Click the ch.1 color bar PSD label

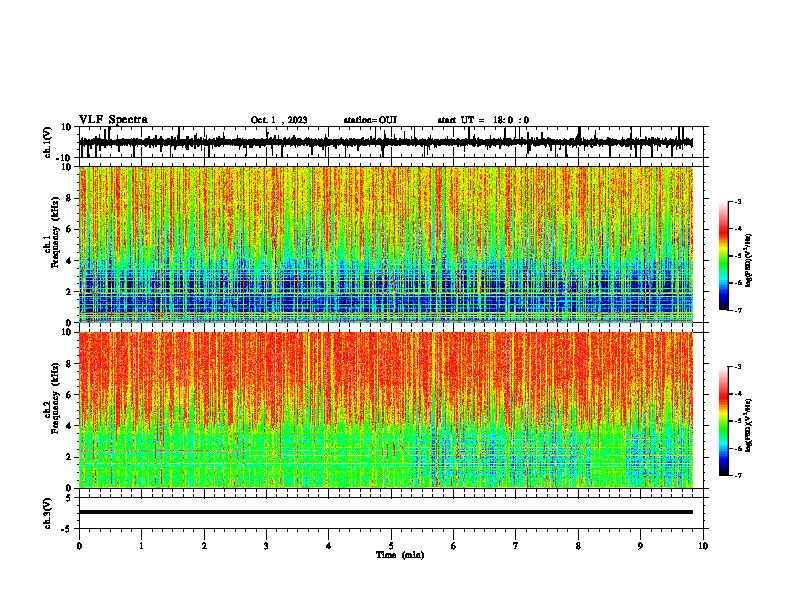pyautogui.click(x=749, y=261)
